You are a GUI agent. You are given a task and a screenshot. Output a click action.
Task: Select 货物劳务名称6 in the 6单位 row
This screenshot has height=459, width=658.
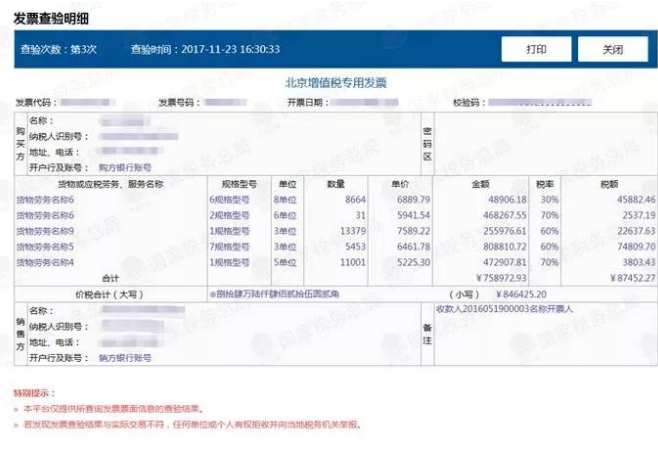pos(45,215)
